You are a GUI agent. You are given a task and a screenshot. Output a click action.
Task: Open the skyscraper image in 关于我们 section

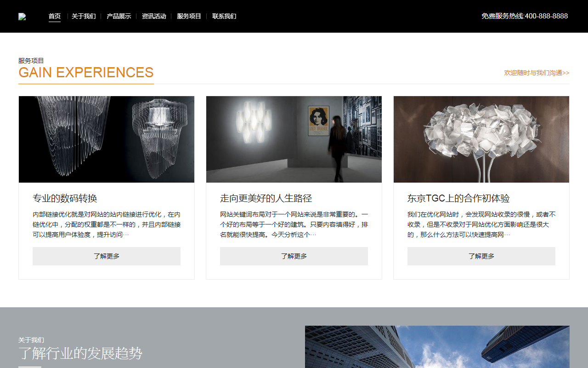coord(437,347)
